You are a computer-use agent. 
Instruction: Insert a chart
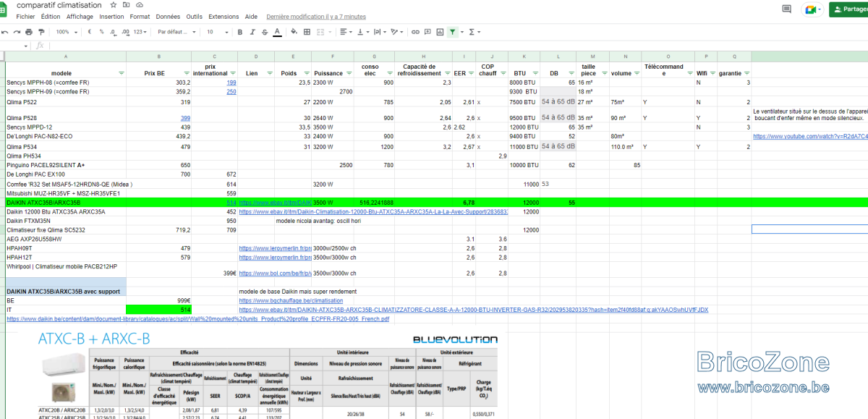point(440,32)
